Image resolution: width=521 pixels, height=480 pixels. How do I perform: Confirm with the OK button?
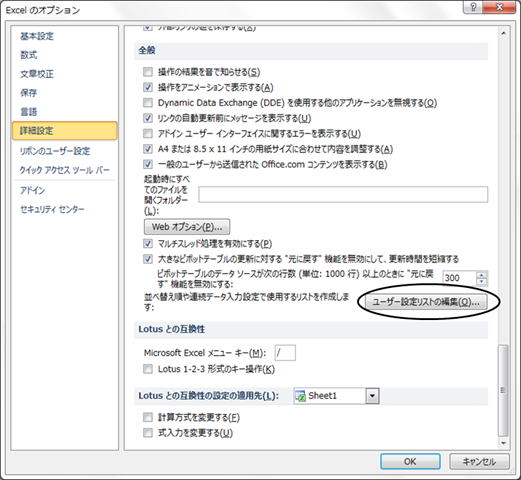coord(410,462)
